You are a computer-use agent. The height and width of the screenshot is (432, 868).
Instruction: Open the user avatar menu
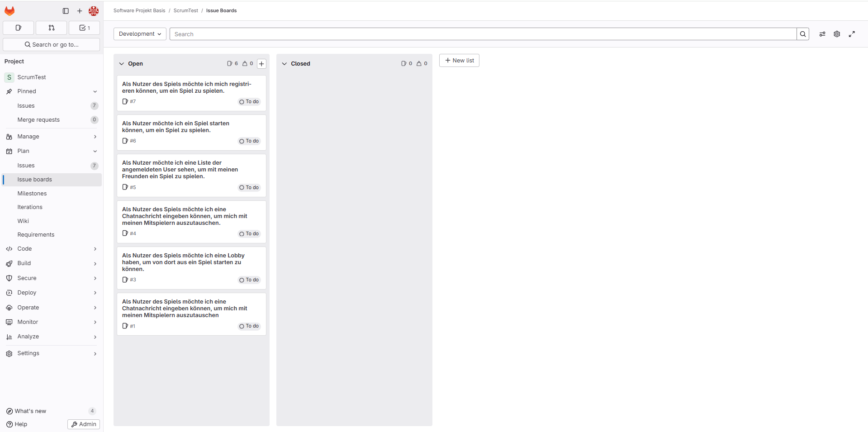[x=94, y=11]
